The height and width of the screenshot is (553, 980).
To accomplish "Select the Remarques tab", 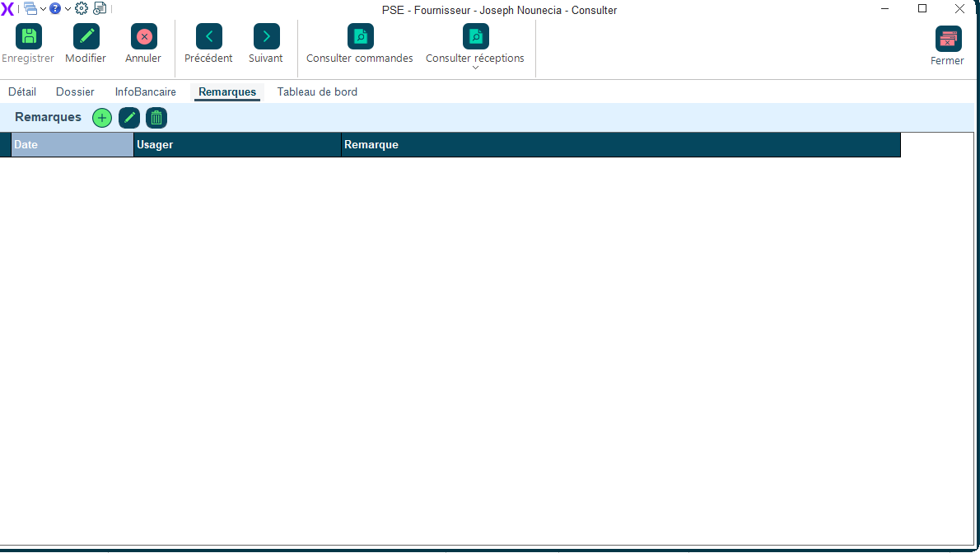I will [x=227, y=92].
